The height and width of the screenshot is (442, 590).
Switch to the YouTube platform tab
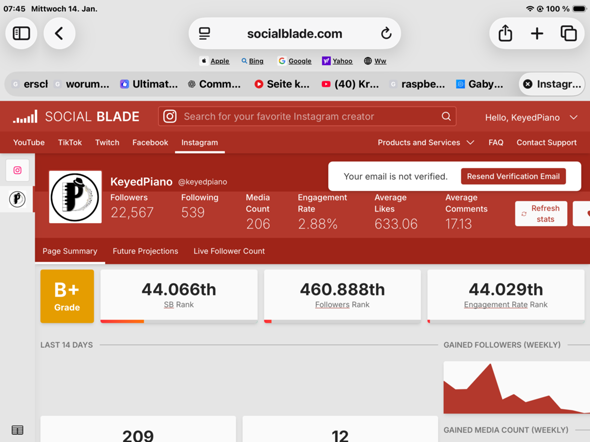tap(29, 143)
